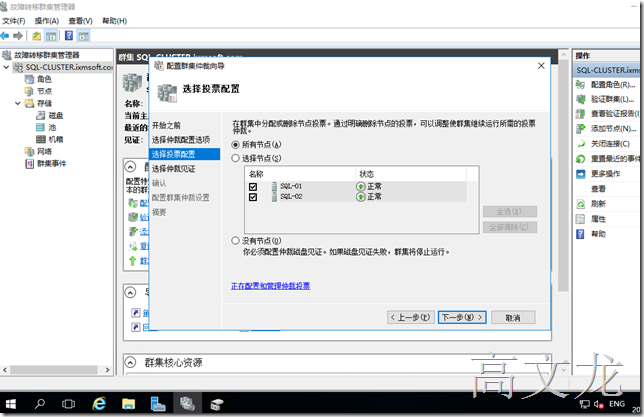Viewport: 644px width, 417px height.
Task: Open 机箱 under 存储 in the tree
Action: click(56, 139)
